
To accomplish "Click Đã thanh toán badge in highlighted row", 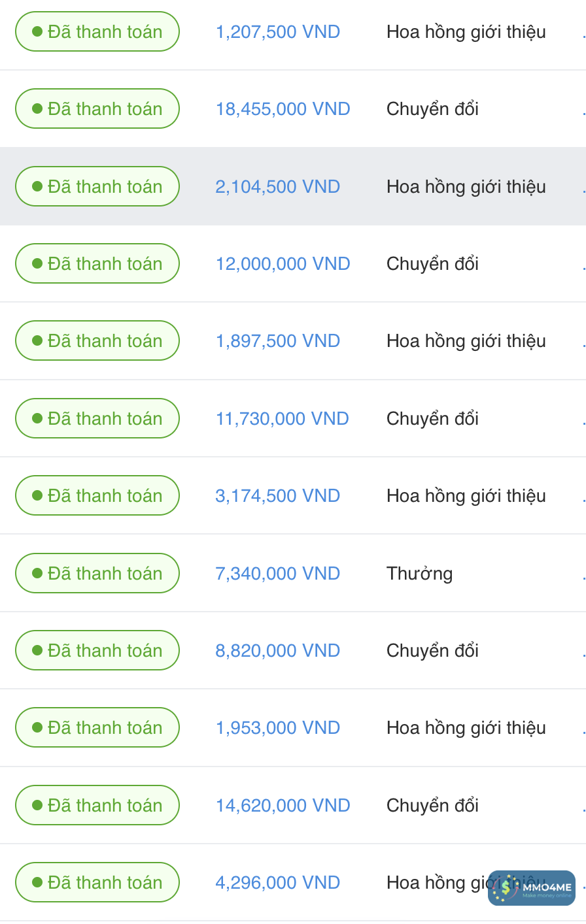I will tap(97, 187).
